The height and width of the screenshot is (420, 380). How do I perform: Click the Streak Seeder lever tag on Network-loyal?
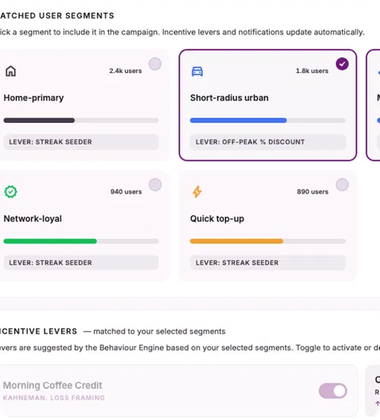(81, 263)
